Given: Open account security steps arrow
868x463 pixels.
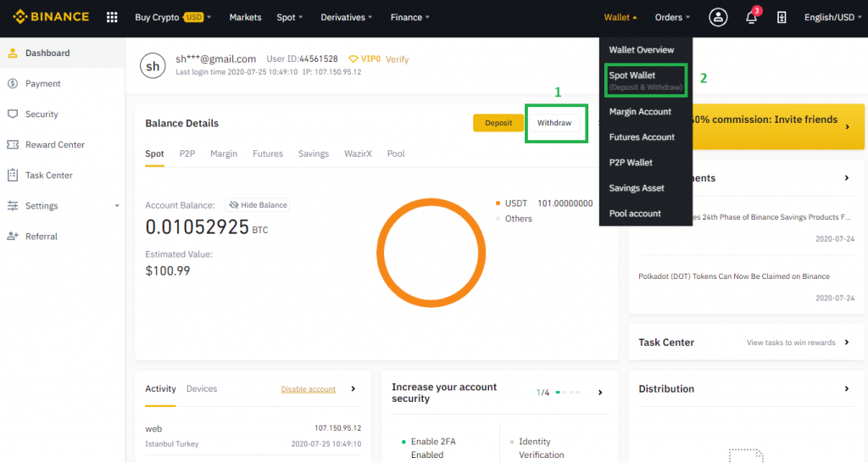Looking at the screenshot, I should (x=600, y=393).
